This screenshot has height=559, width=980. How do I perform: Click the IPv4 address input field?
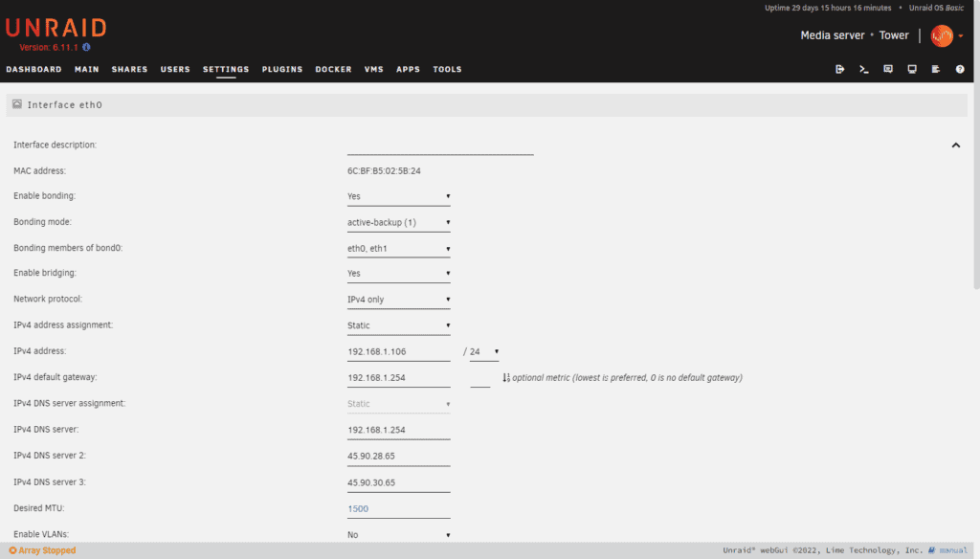click(398, 352)
